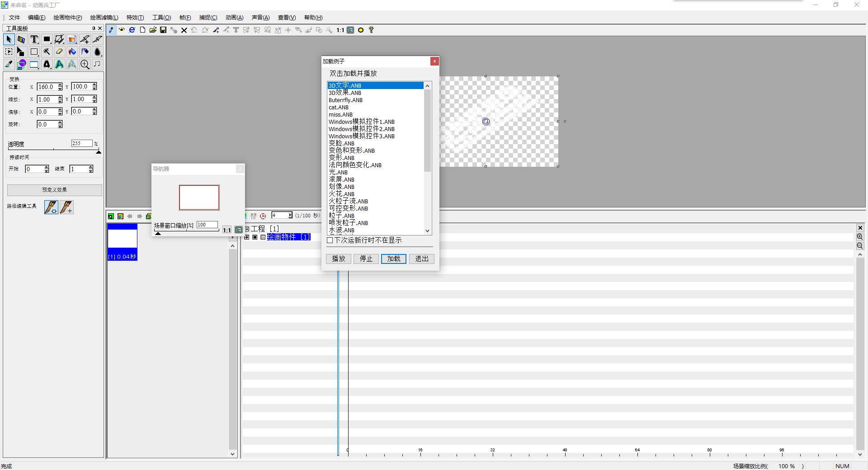Click the floppy disk save icon
This screenshot has height=470, width=868.
click(x=163, y=30)
